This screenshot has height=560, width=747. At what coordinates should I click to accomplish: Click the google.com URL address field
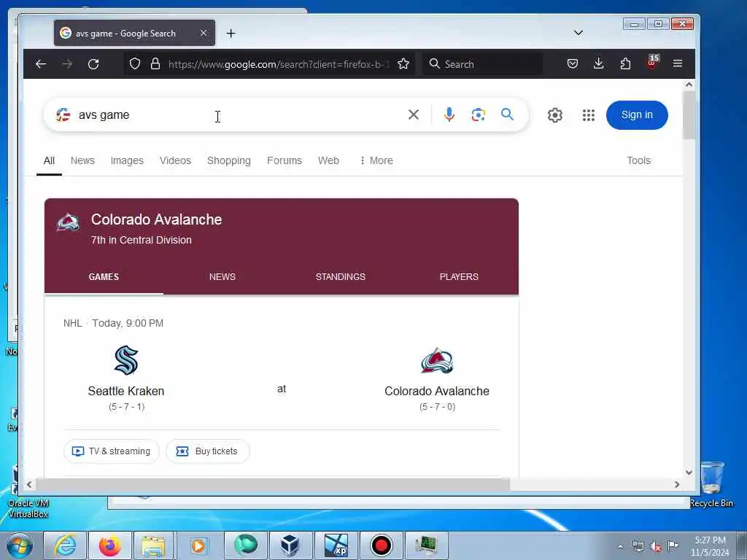coord(279,64)
